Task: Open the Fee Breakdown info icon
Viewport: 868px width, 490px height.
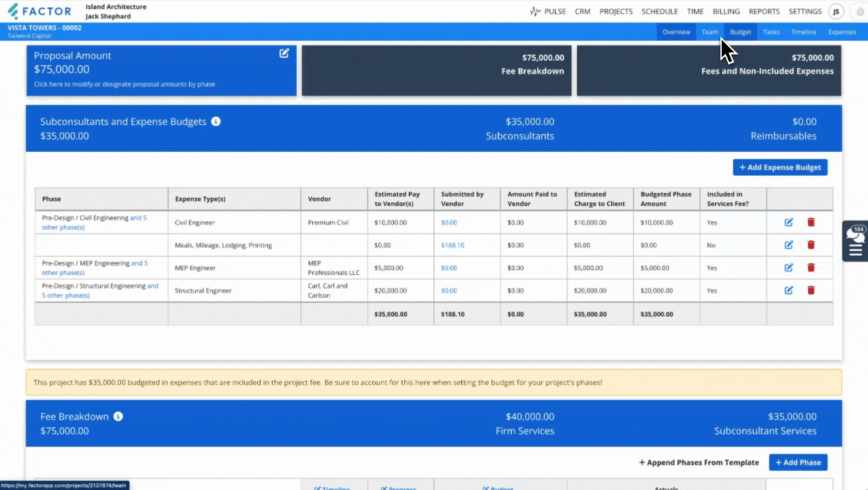Action: [118, 416]
